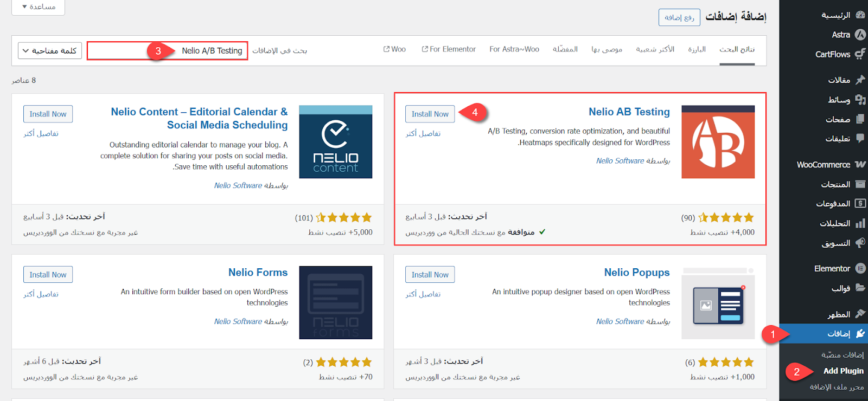Install Nelio Popups plugin now
Image resolution: width=868 pixels, height=401 pixels.
tap(430, 275)
